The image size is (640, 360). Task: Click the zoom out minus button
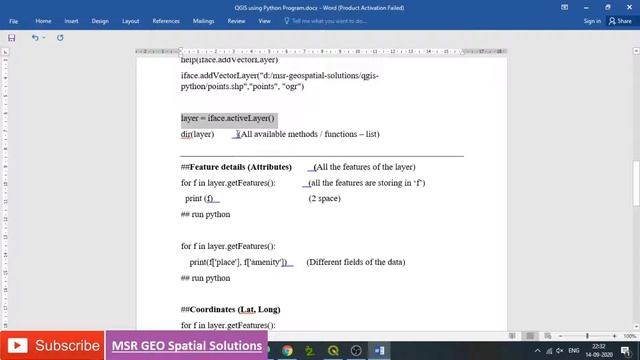[561, 336]
